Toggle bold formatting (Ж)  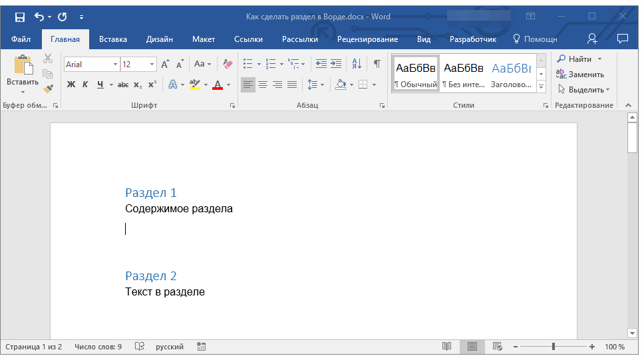(71, 85)
